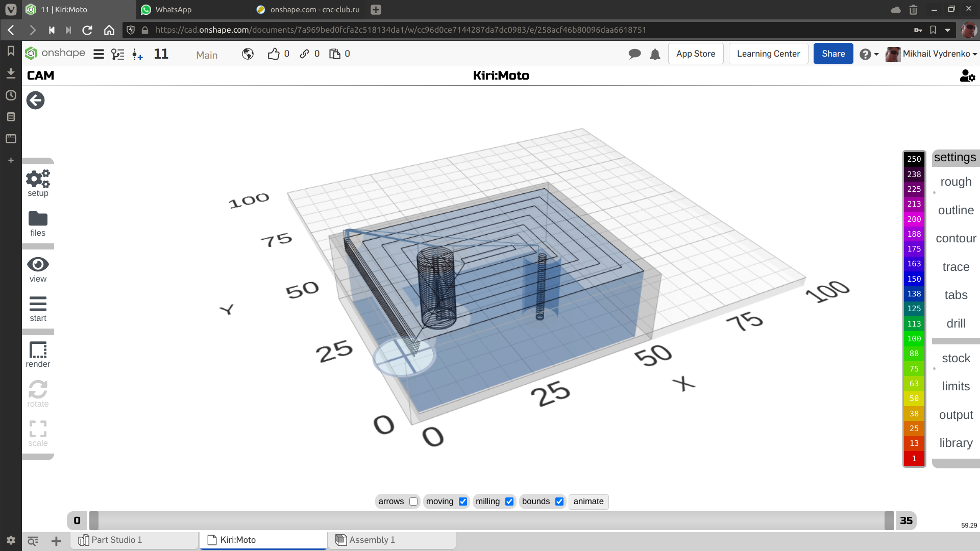Open the comments speech bubble
The image size is (980, 551).
[x=634, y=54]
